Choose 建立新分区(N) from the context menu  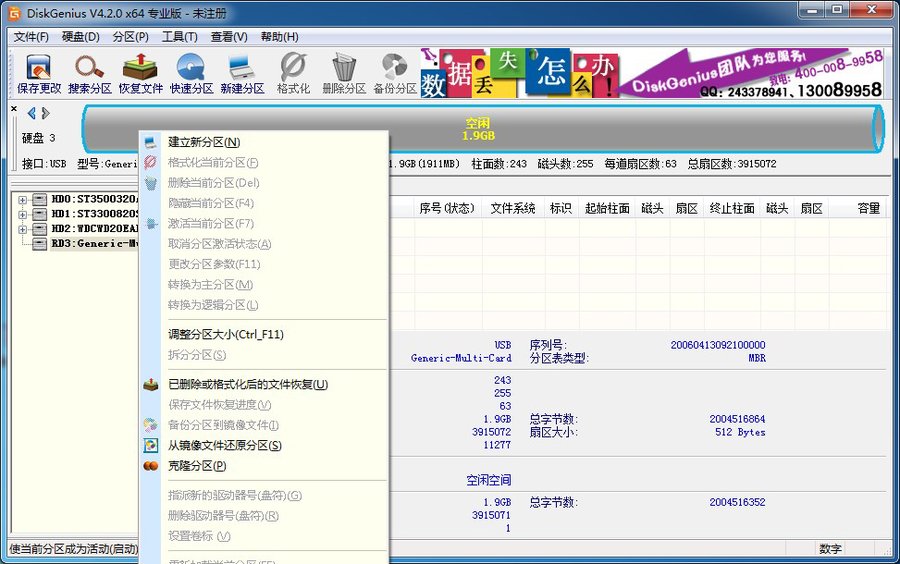204,142
